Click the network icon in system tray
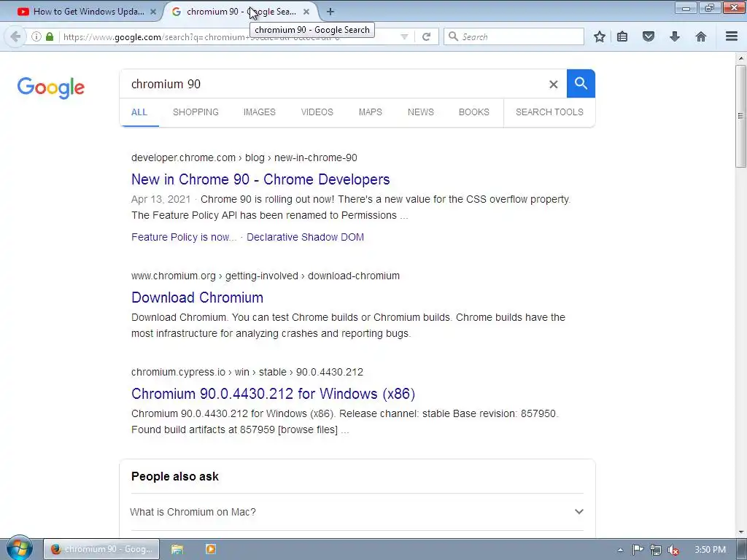The image size is (747, 560). [656, 550]
